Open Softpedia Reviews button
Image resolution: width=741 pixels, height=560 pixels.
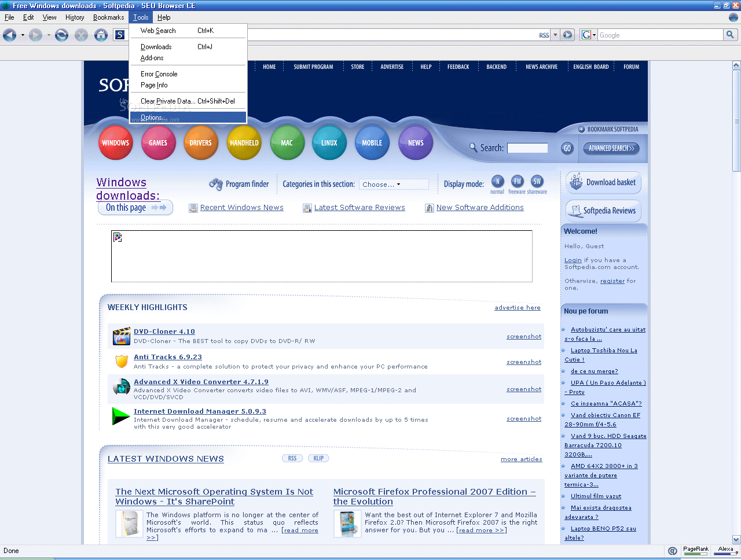pyautogui.click(x=604, y=211)
